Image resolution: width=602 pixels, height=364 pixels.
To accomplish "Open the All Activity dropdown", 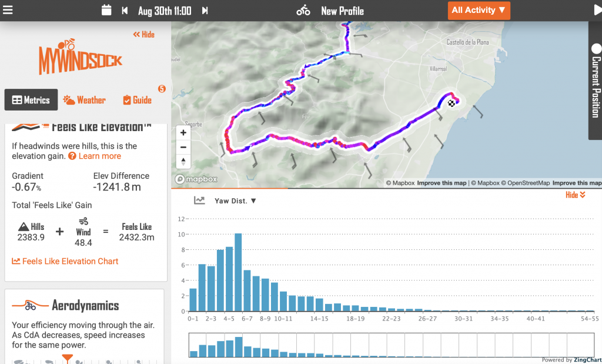I will pos(479,11).
